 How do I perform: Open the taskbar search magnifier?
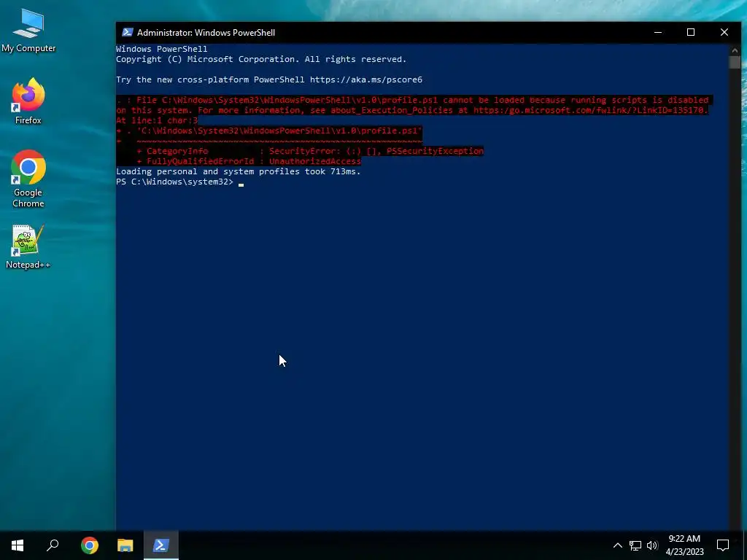tap(53, 545)
